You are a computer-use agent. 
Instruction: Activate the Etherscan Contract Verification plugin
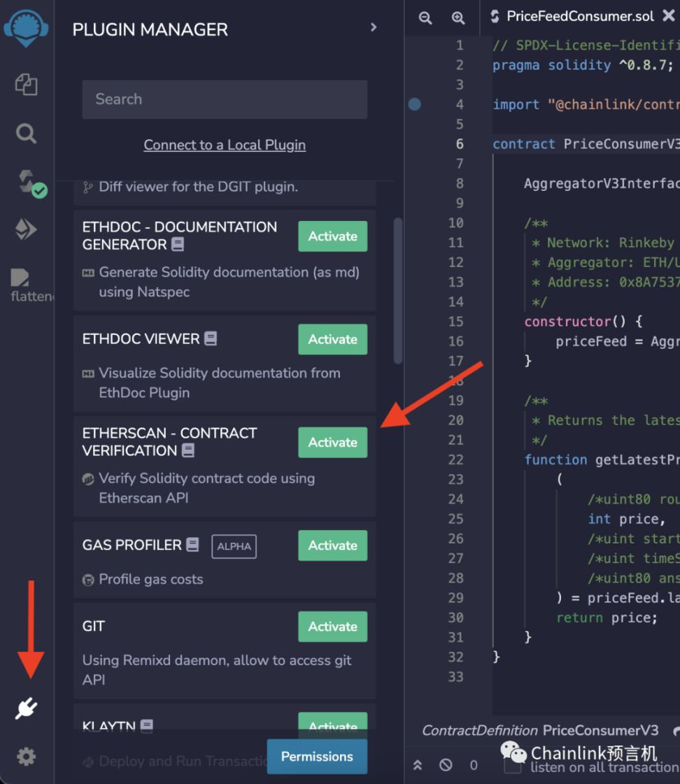(x=332, y=442)
